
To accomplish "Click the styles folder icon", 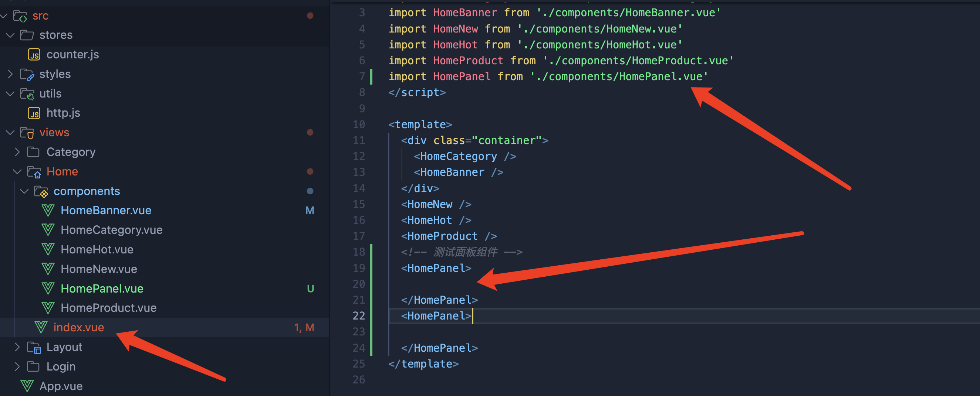I will point(27,74).
